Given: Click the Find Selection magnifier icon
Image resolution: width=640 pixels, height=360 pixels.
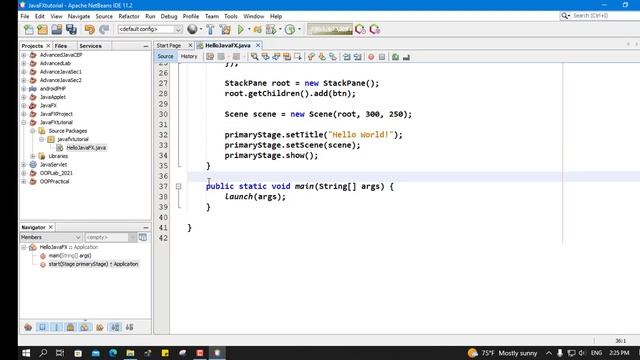Looking at the screenshot, I should [x=254, y=57].
